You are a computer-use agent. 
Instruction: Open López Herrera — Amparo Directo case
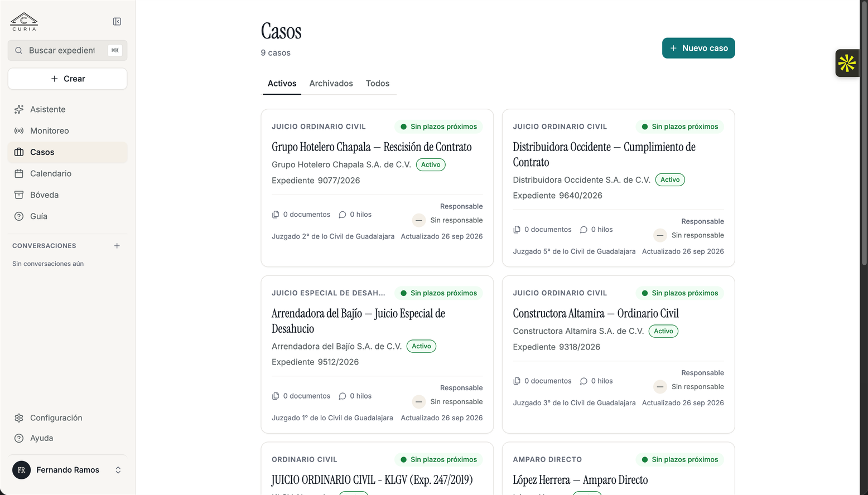click(580, 480)
